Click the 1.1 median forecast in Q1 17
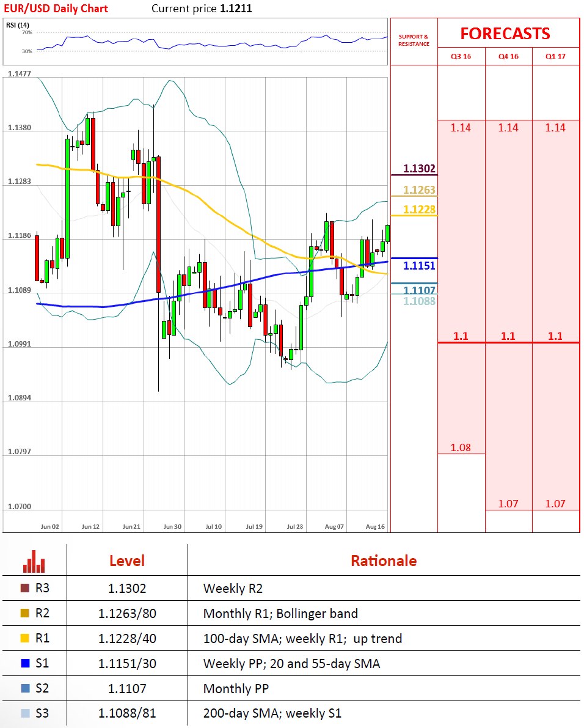This screenshot has width=584, height=728. pyautogui.click(x=555, y=336)
